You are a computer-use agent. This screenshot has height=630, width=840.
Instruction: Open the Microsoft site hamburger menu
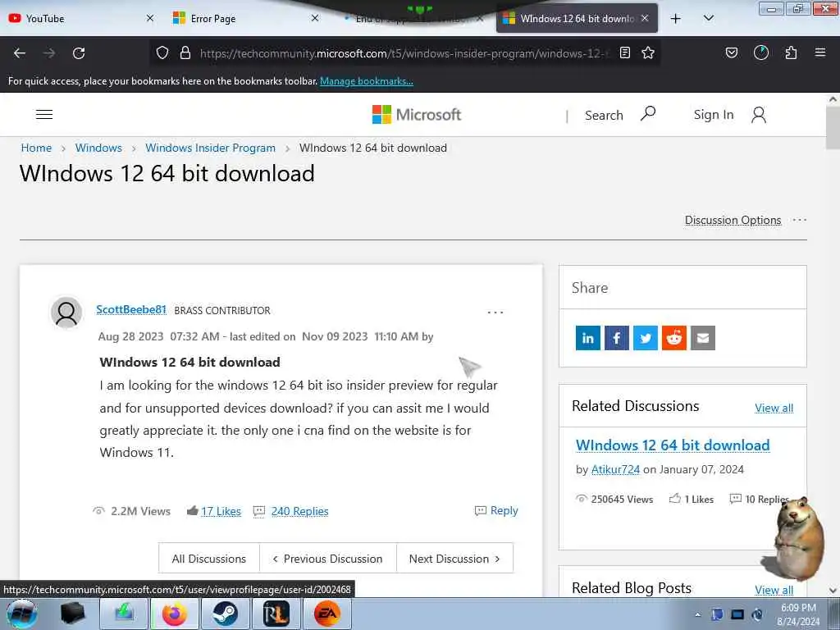(44, 115)
